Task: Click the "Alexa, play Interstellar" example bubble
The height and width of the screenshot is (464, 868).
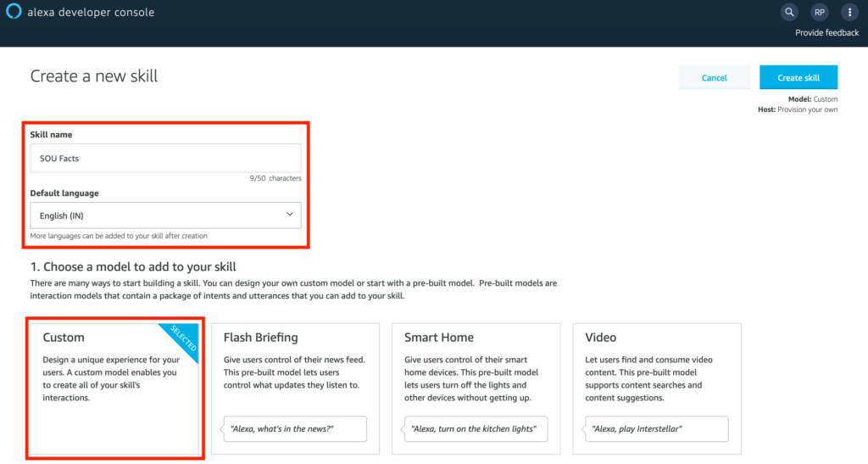Action: click(x=656, y=429)
